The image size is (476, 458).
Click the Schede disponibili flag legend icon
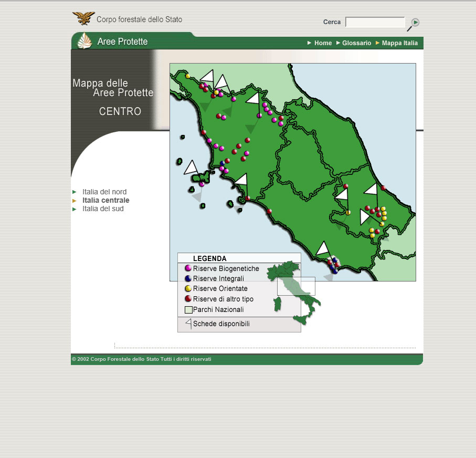[189, 324]
